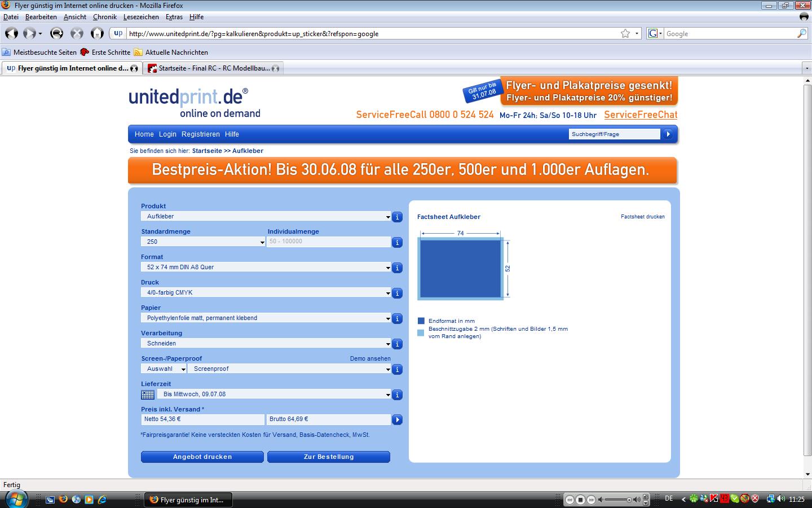Open the Chronik menu

(104, 17)
